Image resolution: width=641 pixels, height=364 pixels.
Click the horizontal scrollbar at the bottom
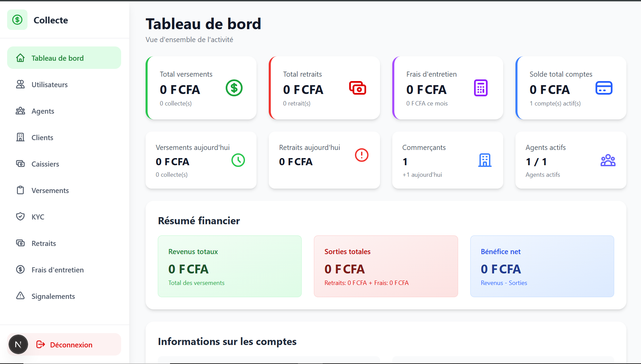(x=320, y=362)
